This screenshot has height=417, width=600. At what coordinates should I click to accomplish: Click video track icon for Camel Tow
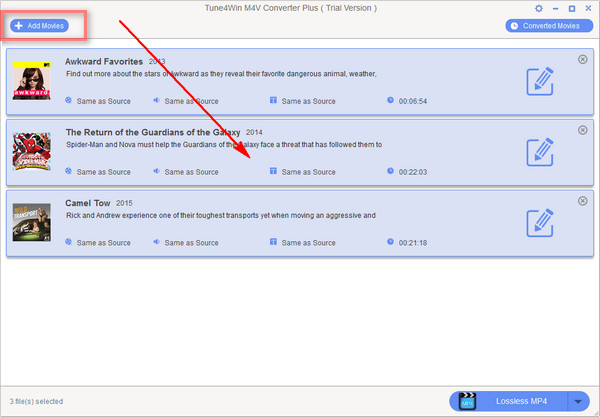68,242
